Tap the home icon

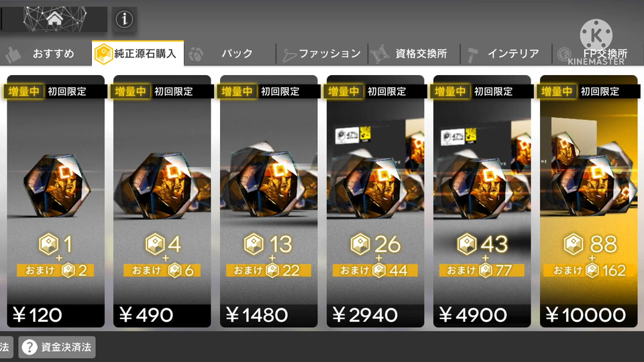[54, 19]
